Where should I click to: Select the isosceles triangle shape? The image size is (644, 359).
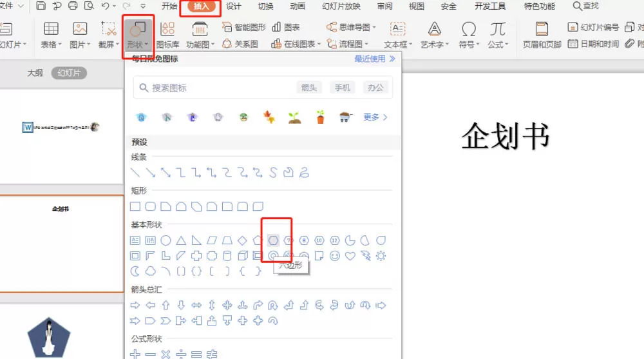(181, 240)
